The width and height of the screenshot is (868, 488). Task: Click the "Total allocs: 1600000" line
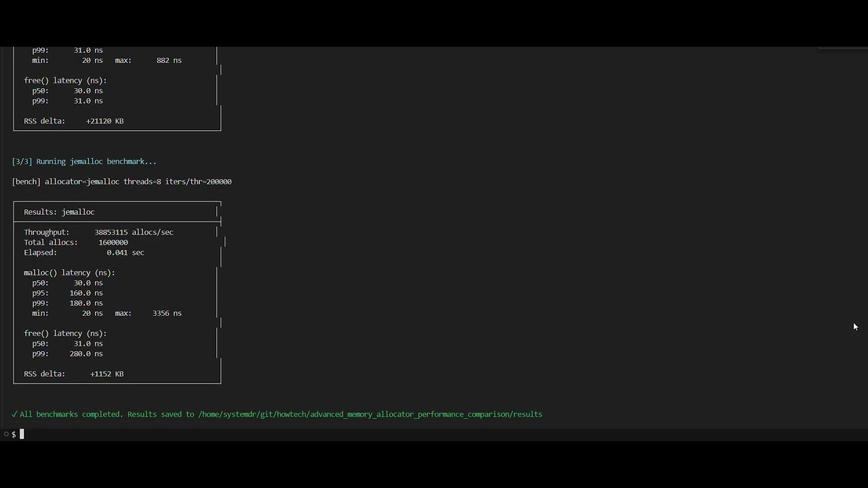click(x=76, y=243)
